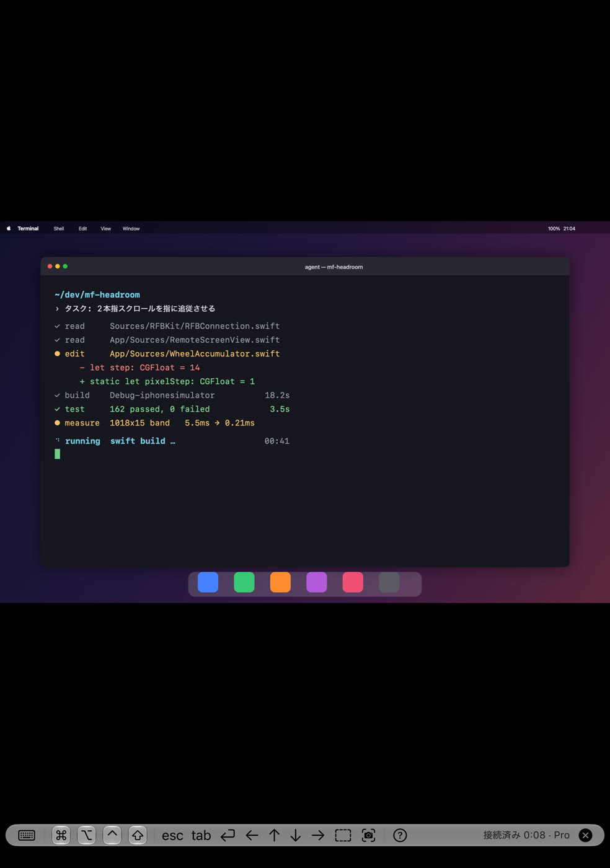Open the Window menu
Image resolution: width=610 pixels, height=868 pixels.
[x=131, y=229]
